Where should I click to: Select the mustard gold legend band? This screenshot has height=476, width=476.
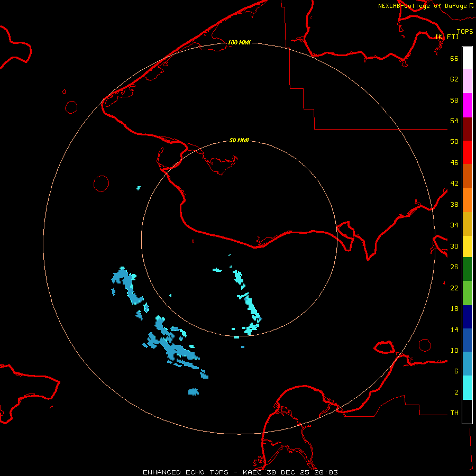tap(467, 224)
